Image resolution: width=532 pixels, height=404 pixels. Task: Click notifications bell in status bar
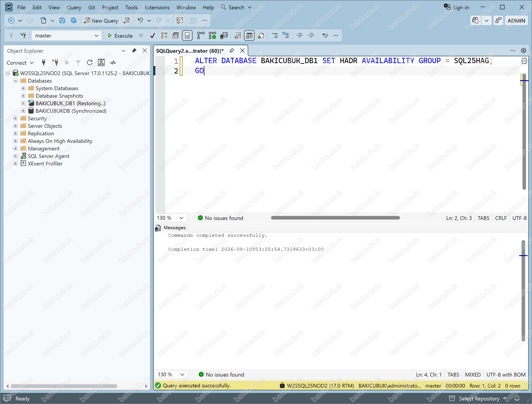point(517,398)
